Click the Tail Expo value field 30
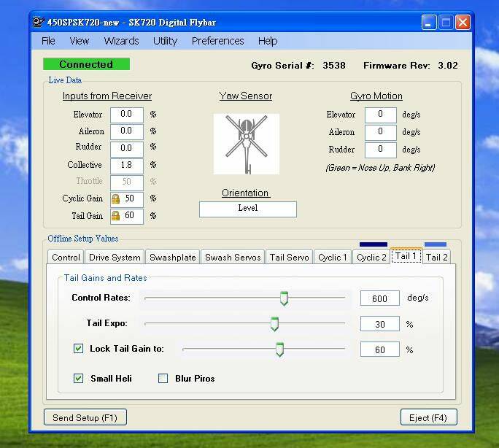 pyautogui.click(x=379, y=324)
